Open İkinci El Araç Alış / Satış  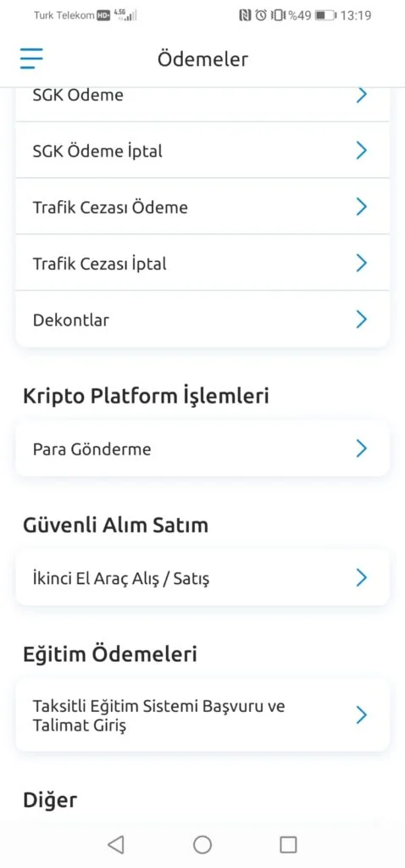pos(202,578)
